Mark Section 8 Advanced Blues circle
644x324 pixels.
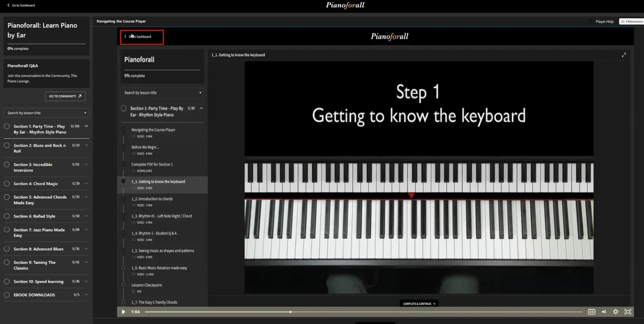pyautogui.click(x=7, y=249)
